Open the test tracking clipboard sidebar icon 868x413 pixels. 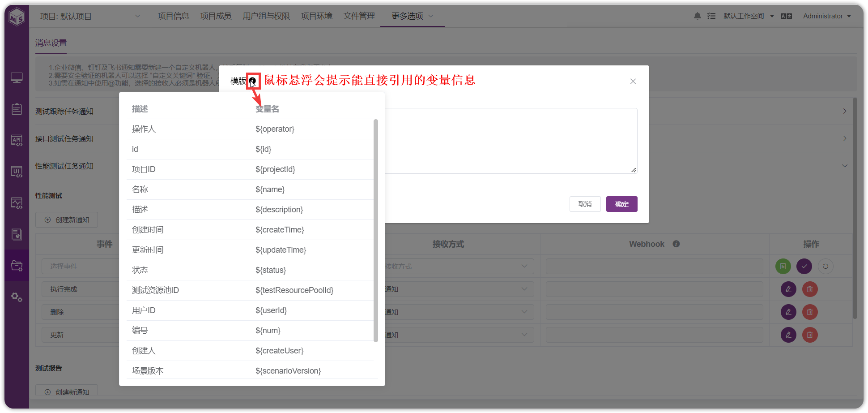click(17, 109)
